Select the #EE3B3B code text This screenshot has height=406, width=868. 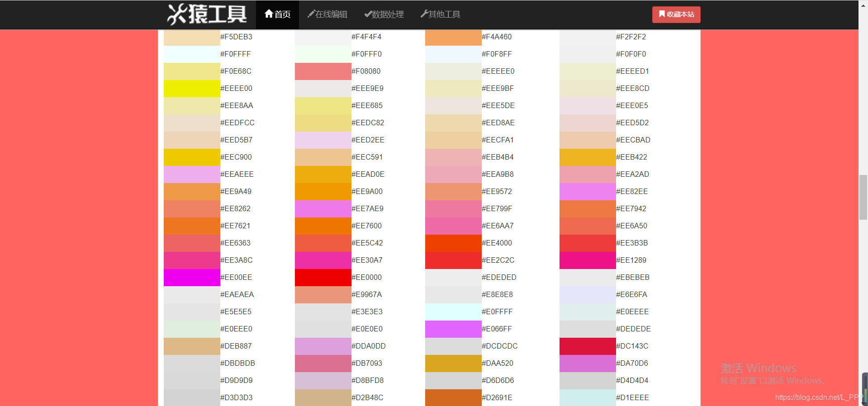632,243
